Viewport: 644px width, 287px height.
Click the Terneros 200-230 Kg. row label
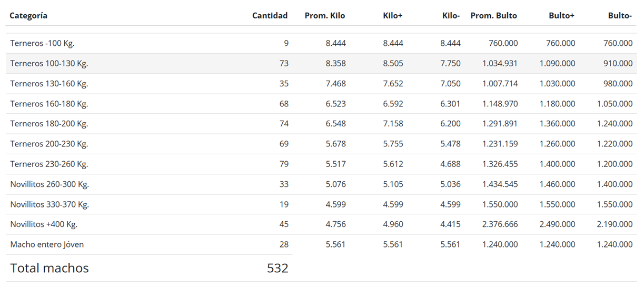pyautogui.click(x=49, y=144)
